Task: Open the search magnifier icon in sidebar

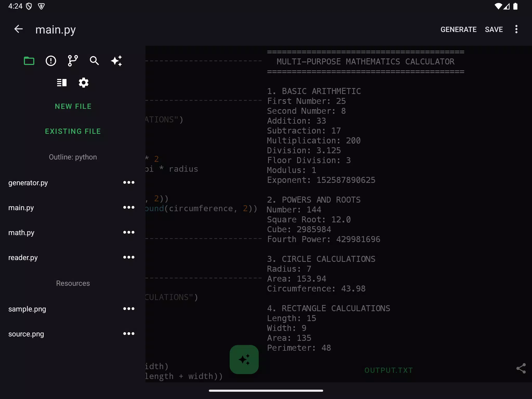Action: click(94, 61)
